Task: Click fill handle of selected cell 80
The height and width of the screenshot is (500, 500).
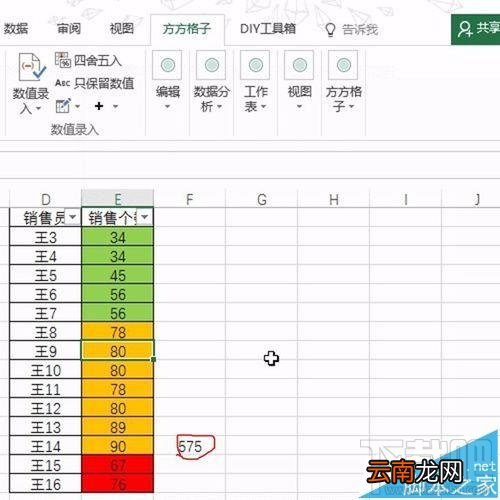Action: point(153,360)
